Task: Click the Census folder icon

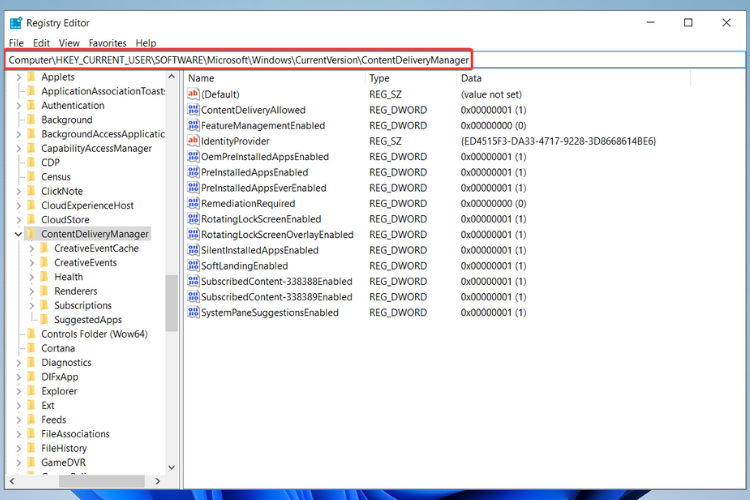Action: [x=31, y=177]
